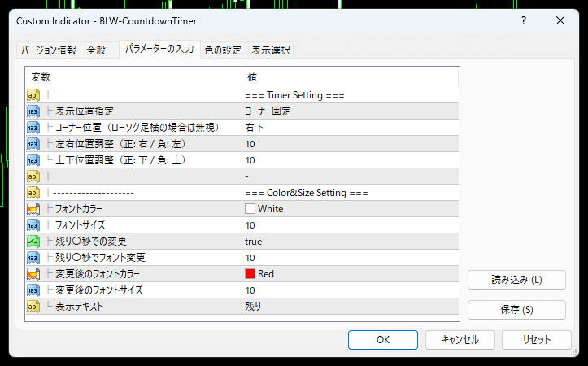Click the integer icon beside 残り〇秒でフォント変更
This screenshot has height=366, width=588.
[33, 258]
